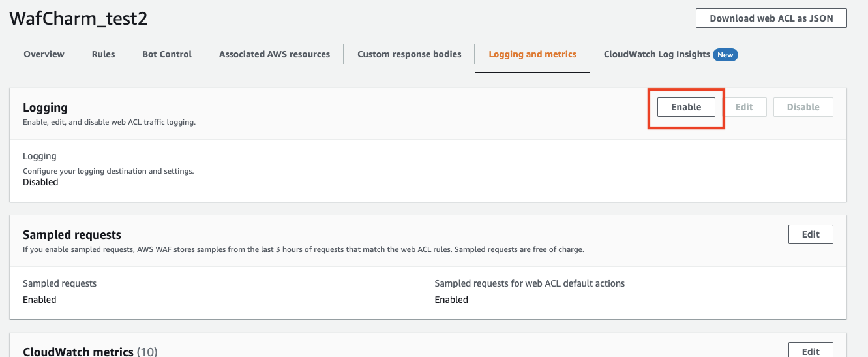This screenshot has width=868, height=357.
Task: Open the Overview tab
Action: (44, 54)
